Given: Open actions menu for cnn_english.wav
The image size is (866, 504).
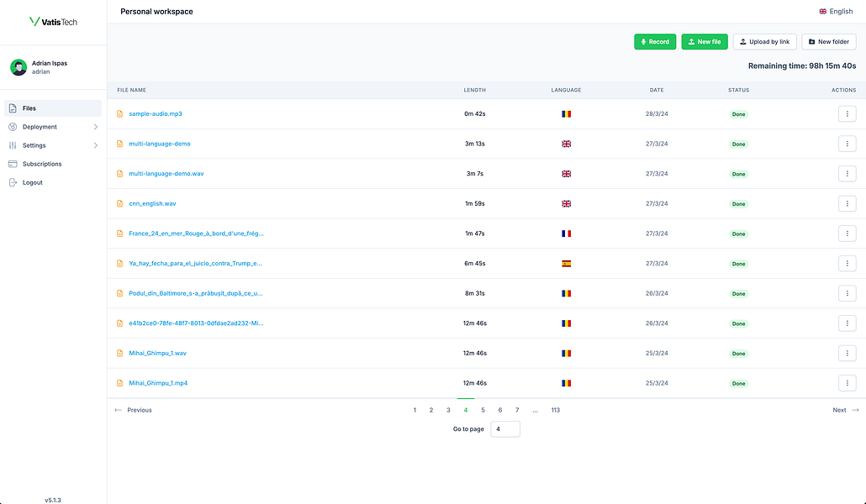Looking at the screenshot, I should [x=847, y=203].
